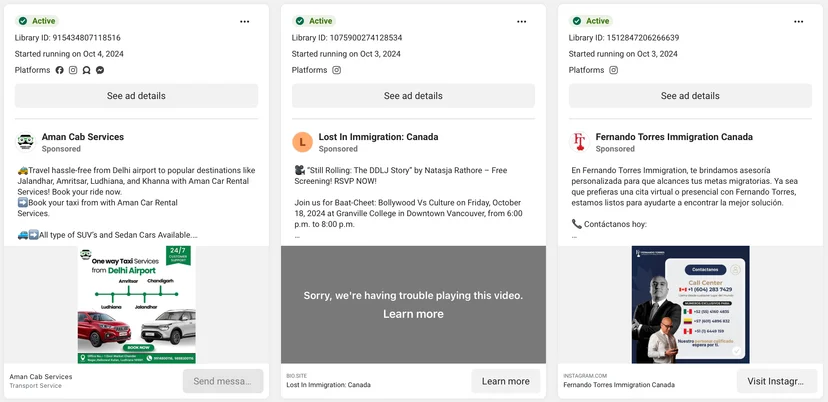Select Library ID 1512847206266639 text

tap(624, 38)
